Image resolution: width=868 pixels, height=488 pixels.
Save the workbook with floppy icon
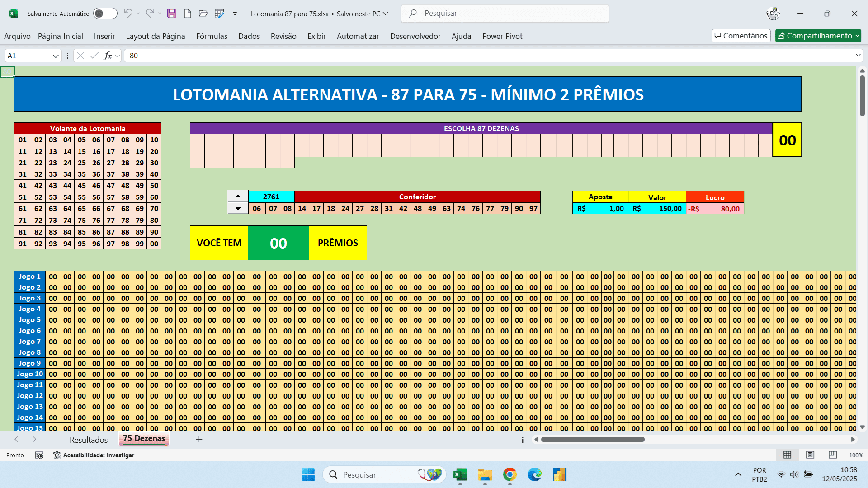[x=172, y=14]
